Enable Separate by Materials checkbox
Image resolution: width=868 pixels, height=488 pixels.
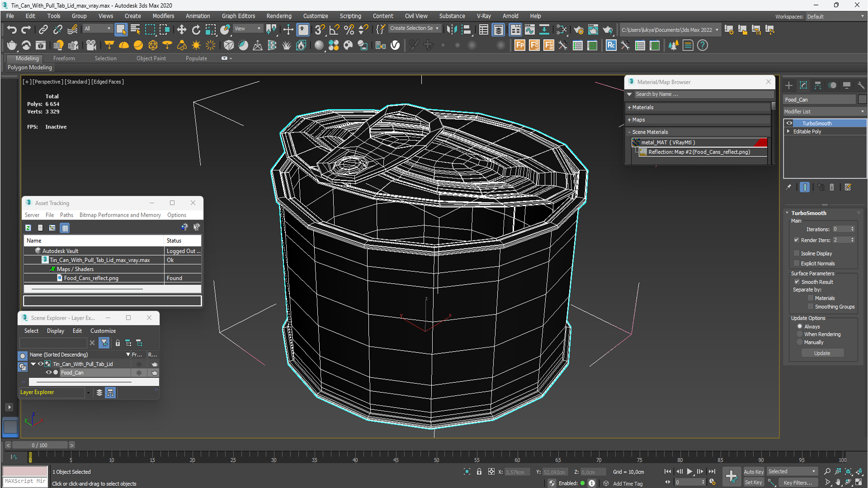click(x=811, y=298)
